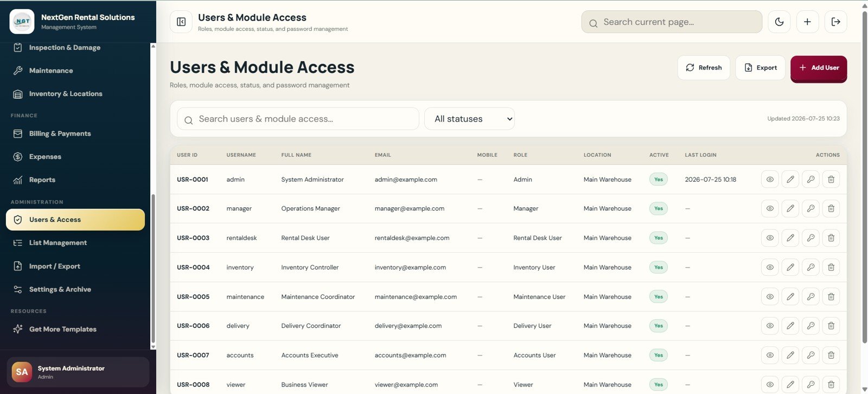View details of maintenance user
The image size is (868, 394).
pos(770,296)
